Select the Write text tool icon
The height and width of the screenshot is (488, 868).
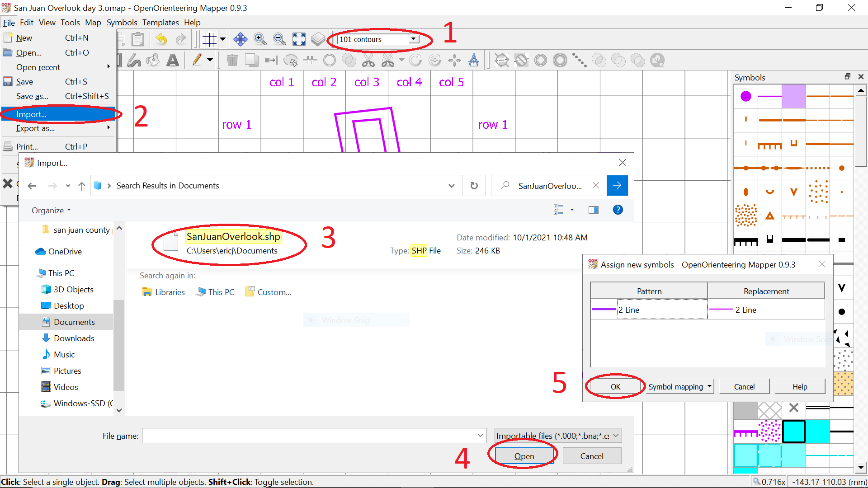tap(172, 60)
